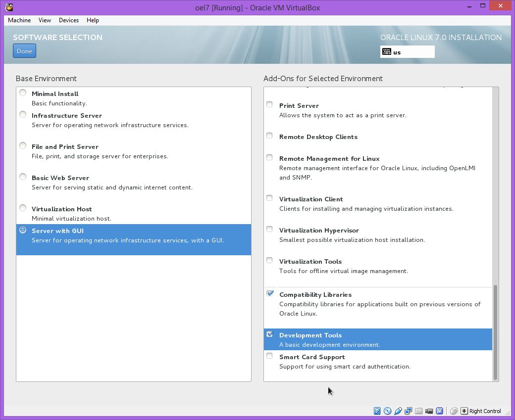
Task: Click the add-ons list scrollbar thumb
Action: (495, 332)
